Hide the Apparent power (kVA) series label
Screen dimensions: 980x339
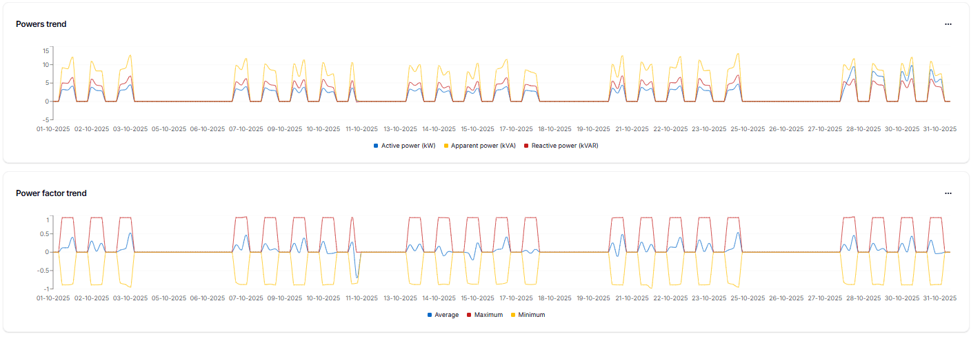pyautogui.click(x=483, y=146)
